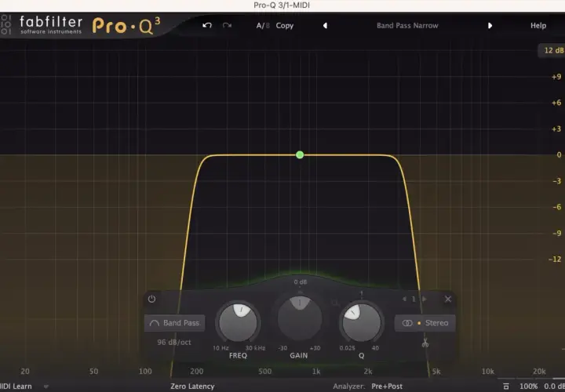
Task: Select the green EQ band node
Action: 300,154
